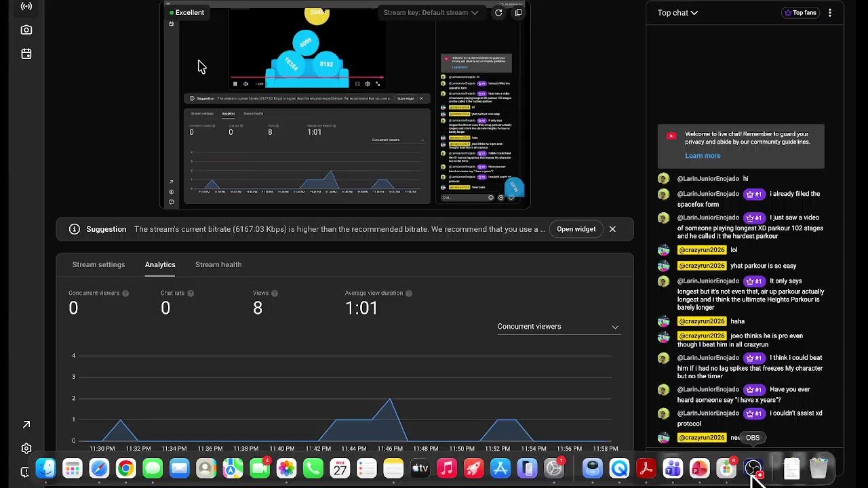Click the info icon beside Suggestion
Viewport: 868px width, 488px height.
[75, 229]
